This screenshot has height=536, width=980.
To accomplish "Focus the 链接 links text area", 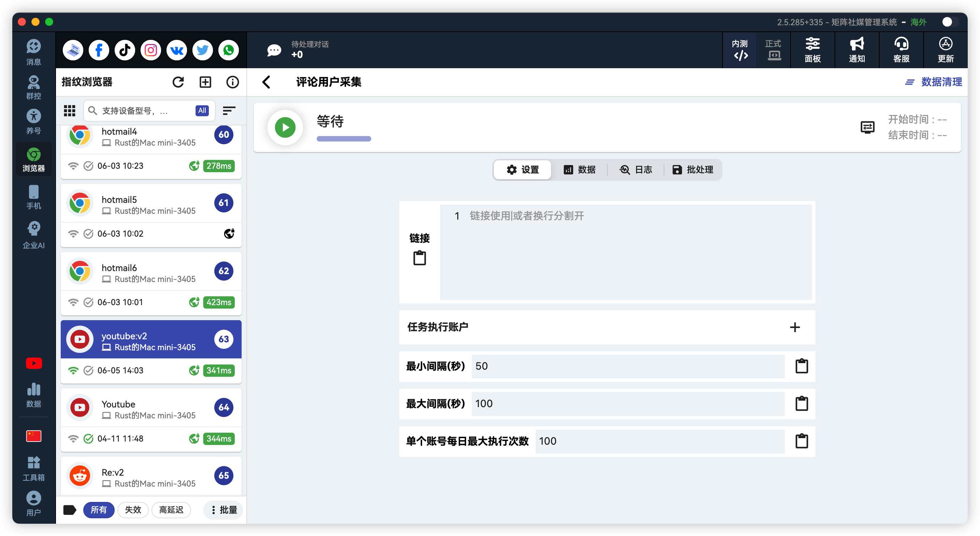I will point(626,252).
